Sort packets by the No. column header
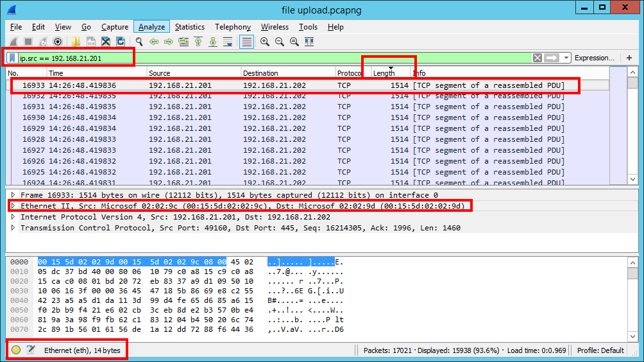Viewport: 644px width, 362px height. (x=26, y=73)
